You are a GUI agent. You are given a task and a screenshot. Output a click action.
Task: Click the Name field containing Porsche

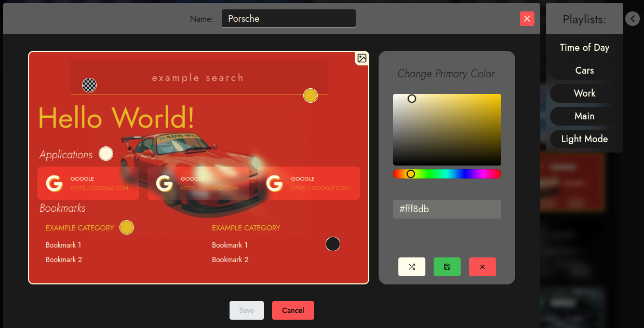click(x=289, y=19)
